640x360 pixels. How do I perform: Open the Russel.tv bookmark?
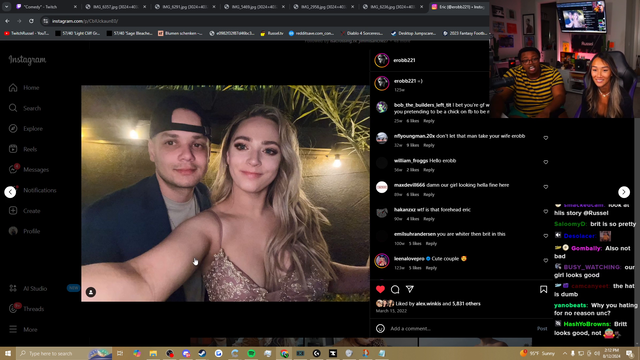click(x=272, y=33)
